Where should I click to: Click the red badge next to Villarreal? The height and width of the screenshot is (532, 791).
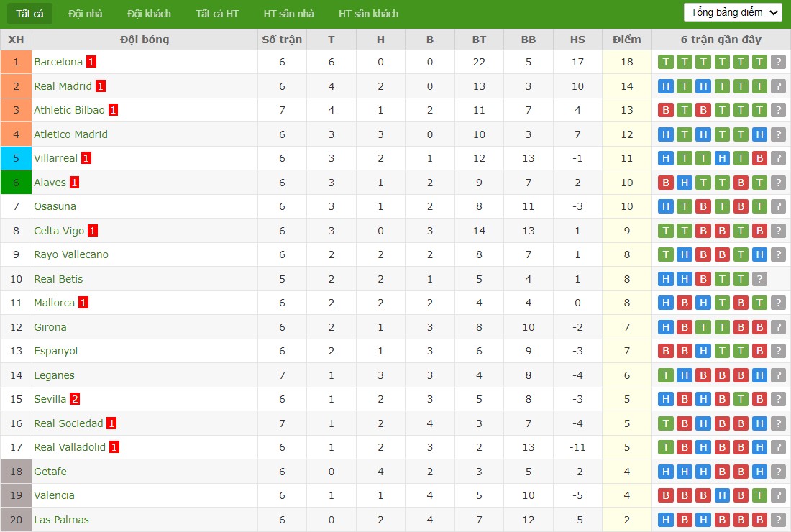[x=86, y=158]
